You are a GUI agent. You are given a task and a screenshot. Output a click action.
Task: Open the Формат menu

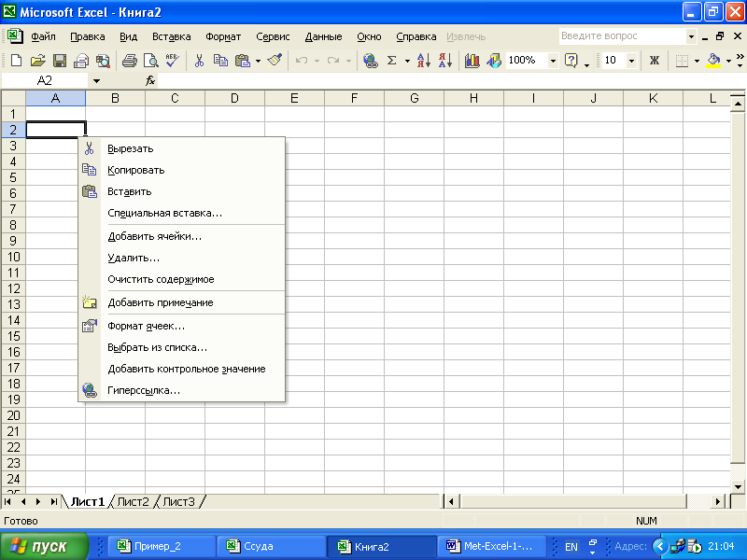tap(223, 36)
